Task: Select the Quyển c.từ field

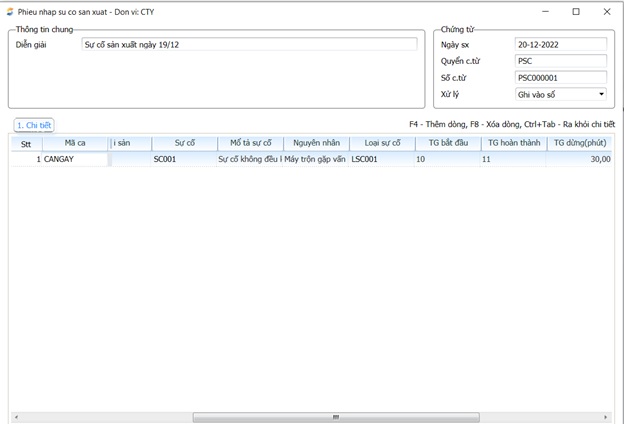Action: point(560,61)
